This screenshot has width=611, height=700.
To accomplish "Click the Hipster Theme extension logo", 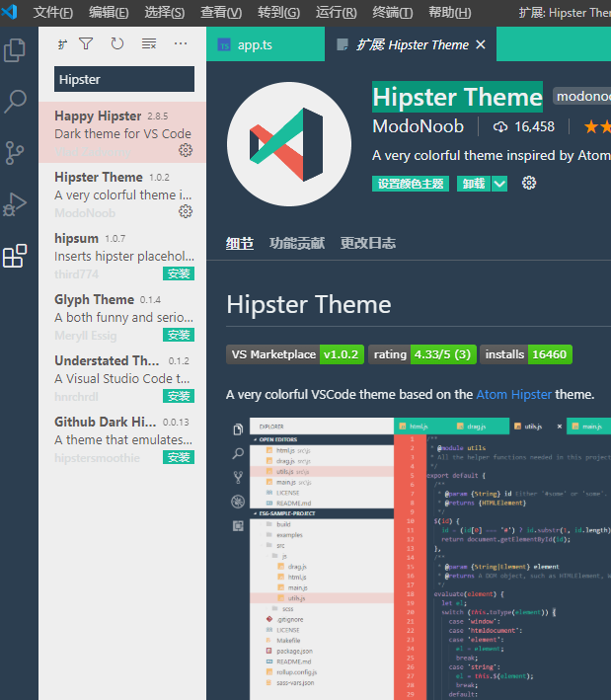I will (x=289, y=144).
